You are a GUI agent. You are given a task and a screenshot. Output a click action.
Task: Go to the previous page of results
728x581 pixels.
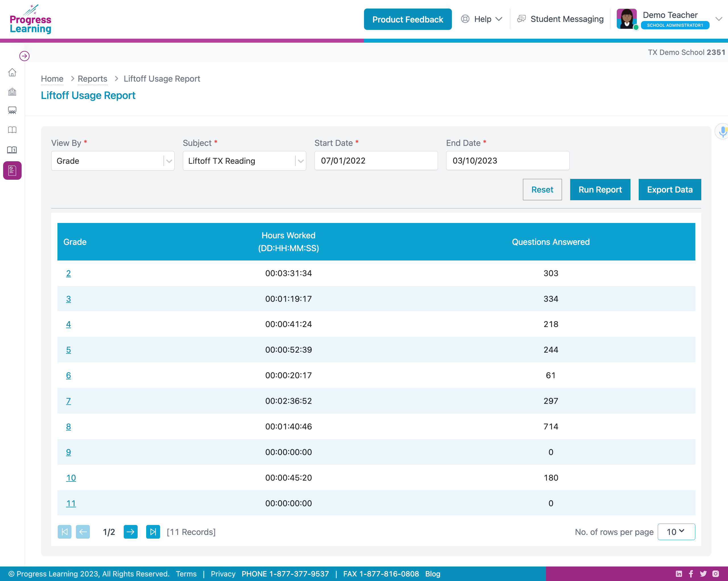(x=83, y=532)
